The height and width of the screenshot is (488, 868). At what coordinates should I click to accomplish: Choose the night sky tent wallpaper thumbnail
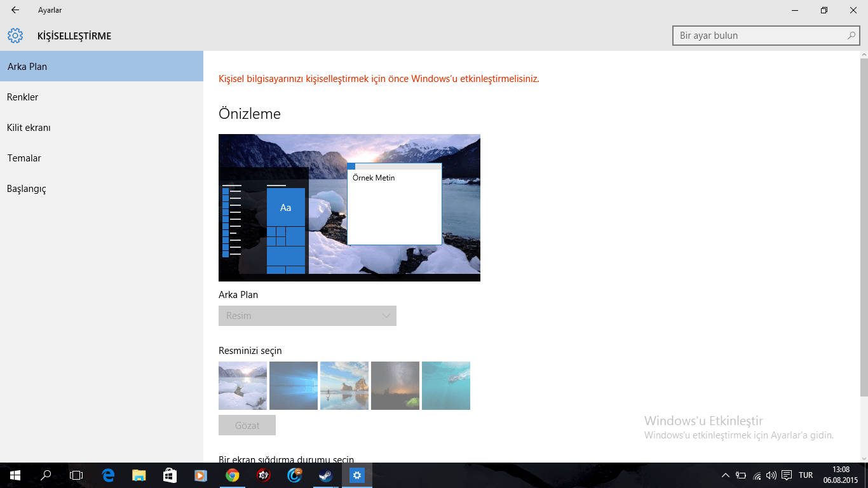395,386
